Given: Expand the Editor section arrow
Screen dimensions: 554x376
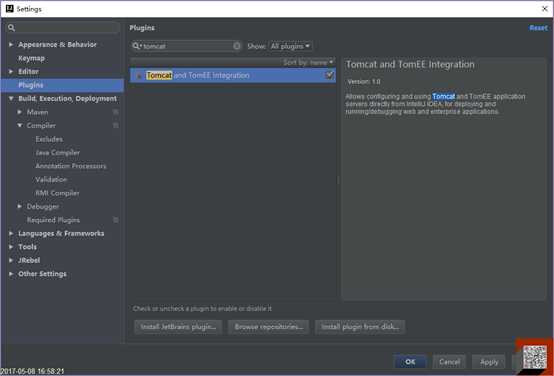Looking at the screenshot, I should pyautogui.click(x=11, y=71).
